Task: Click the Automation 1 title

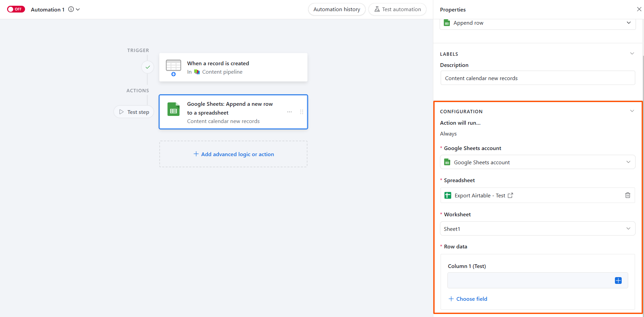Action: pos(48,9)
